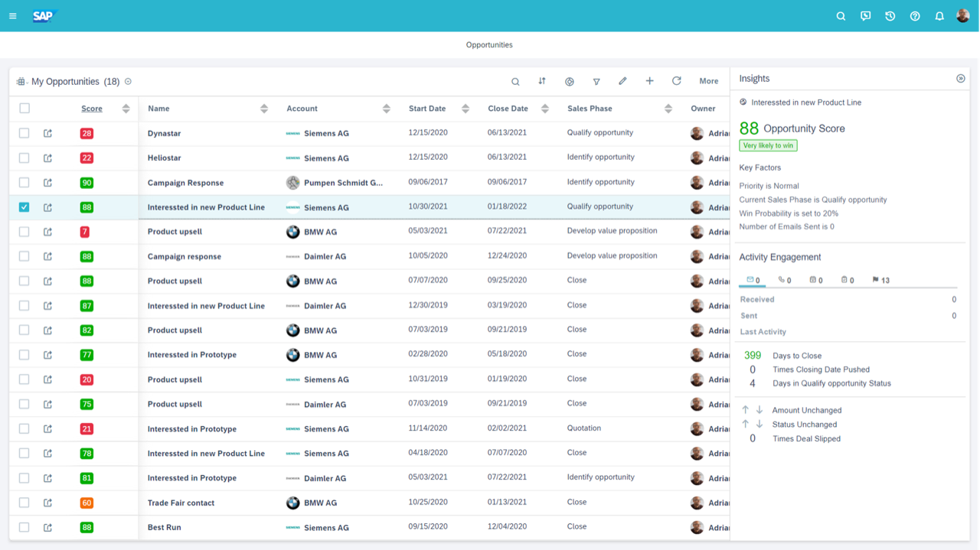Click the green score 90 badge
This screenshot has height=550, width=980.
point(87,183)
